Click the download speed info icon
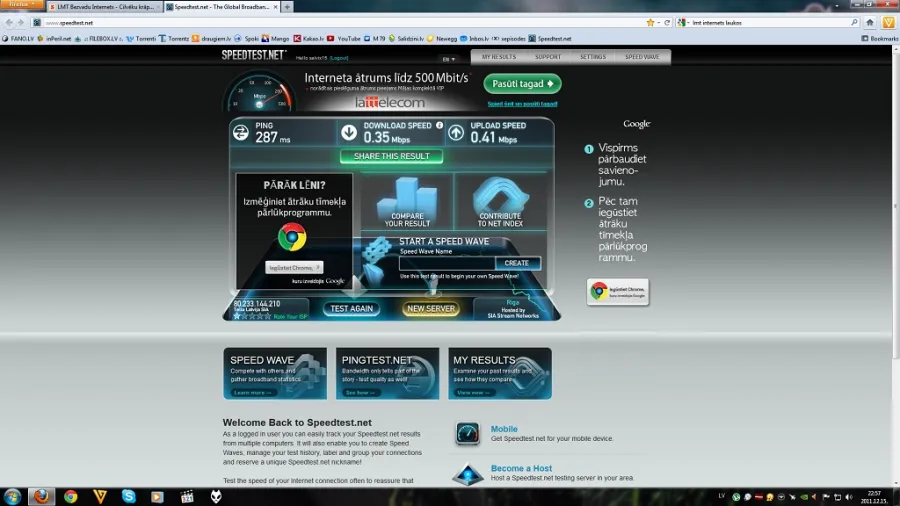 (440, 125)
